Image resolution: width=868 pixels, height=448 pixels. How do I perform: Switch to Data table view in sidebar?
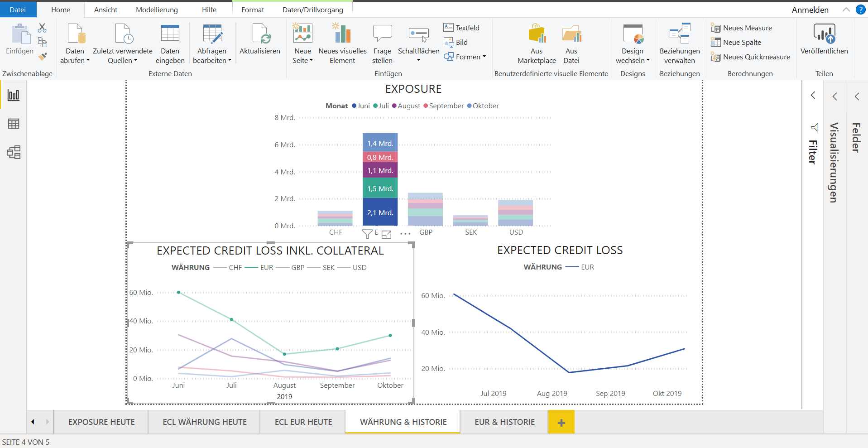tap(14, 124)
